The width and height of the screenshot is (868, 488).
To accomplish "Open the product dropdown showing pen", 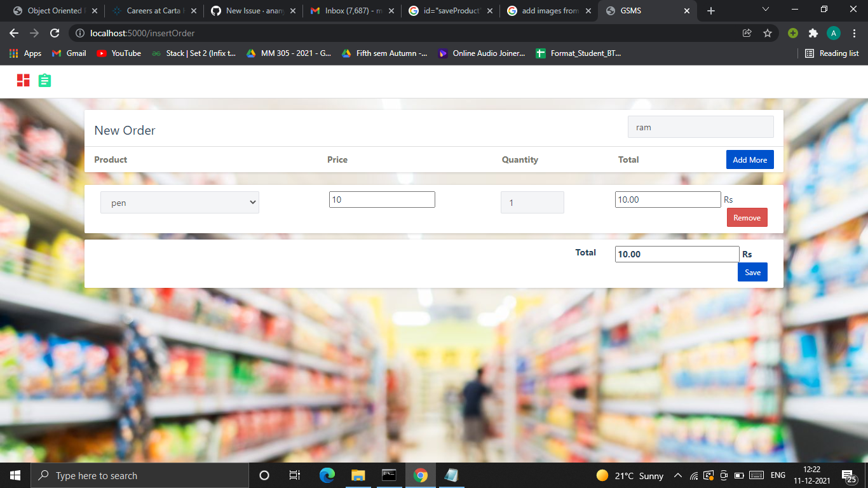I will 180,202.
